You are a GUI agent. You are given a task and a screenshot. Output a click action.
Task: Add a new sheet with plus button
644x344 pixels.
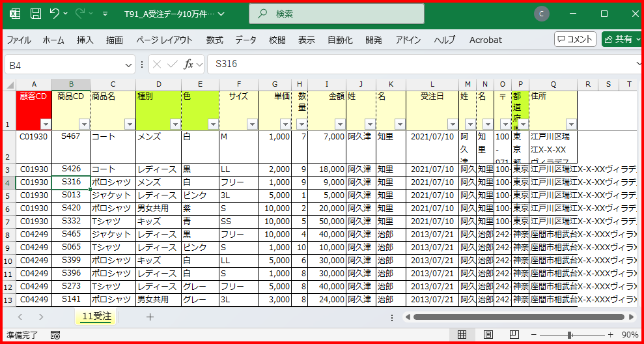tap(150, 317)
